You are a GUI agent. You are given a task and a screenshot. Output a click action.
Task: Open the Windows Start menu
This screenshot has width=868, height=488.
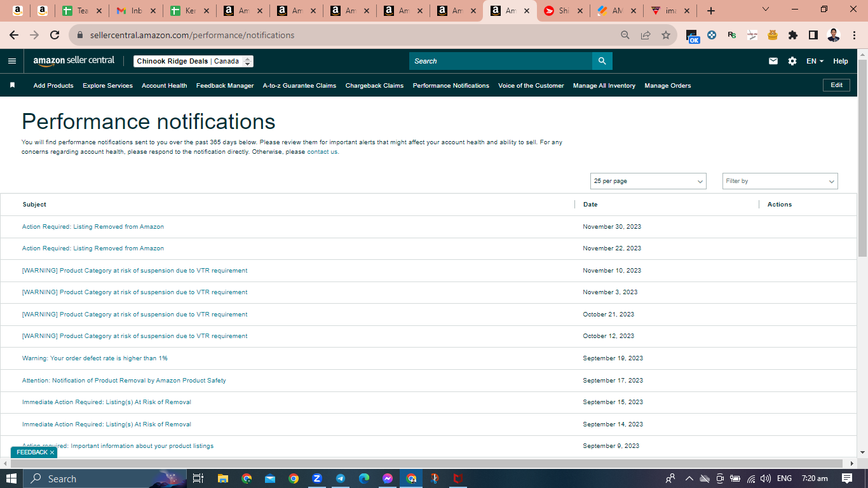(11, 478)
